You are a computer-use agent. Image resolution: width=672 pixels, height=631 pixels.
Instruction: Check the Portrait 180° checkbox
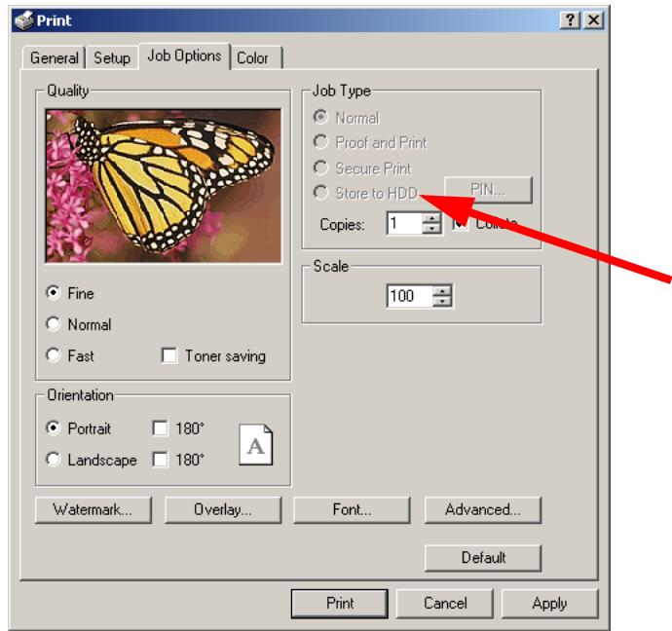(161, 427)
